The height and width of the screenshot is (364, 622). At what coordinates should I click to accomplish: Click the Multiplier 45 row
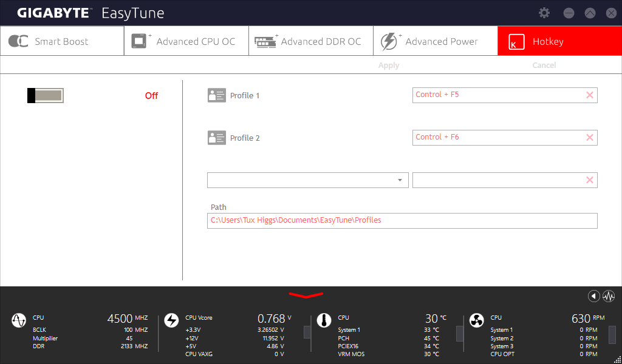coord(83,339)
